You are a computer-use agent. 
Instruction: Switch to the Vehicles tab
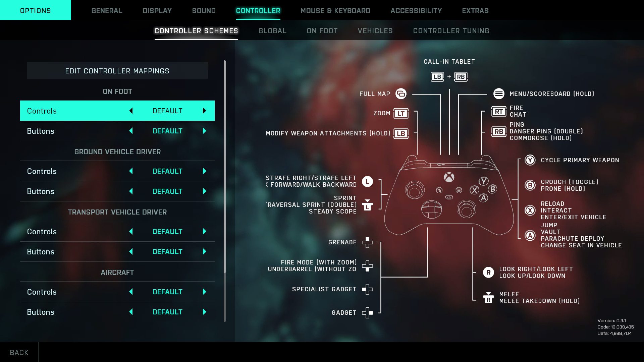pyautogui.click(x=375, y=31)
